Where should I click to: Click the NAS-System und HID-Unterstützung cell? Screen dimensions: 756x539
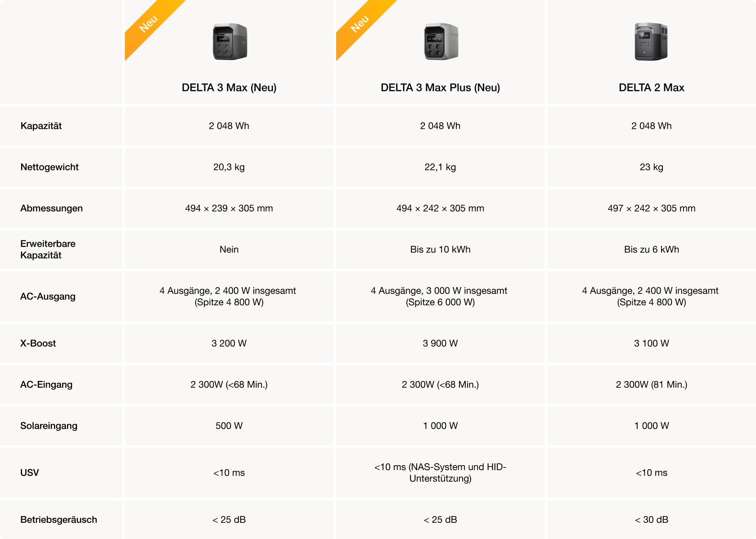(440, 473)
